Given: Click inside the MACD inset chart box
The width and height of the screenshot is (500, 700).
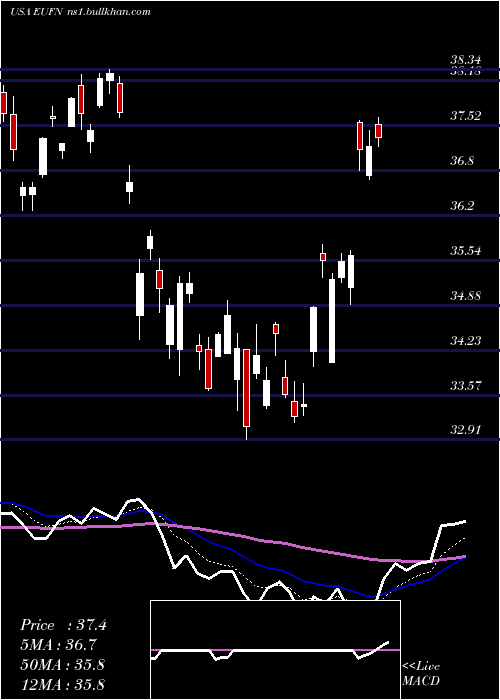Looking at the screenshot, I should click(275, 650).
